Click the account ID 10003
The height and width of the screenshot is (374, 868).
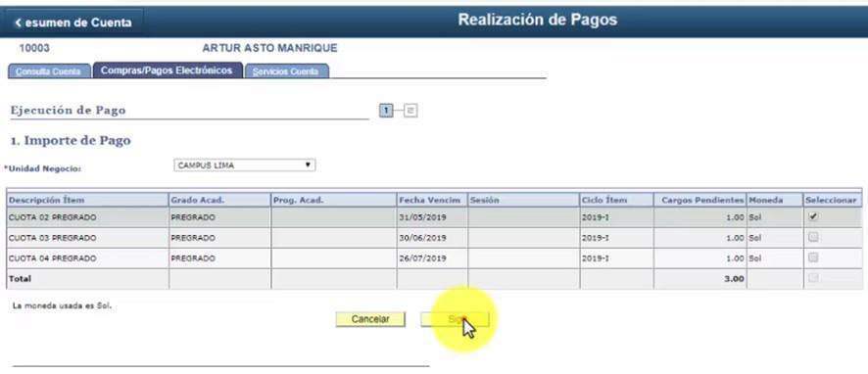tap(34, 48)
